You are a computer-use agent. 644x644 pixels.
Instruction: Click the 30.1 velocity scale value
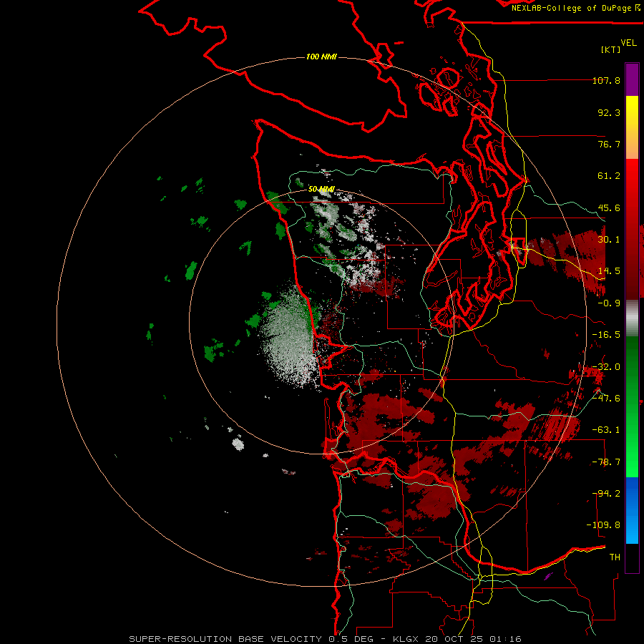(609, 240)
